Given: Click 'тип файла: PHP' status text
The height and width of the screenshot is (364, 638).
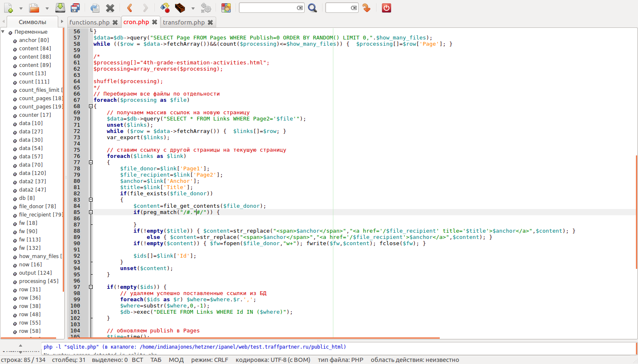Looking at the screenshot, I should 340,360.
